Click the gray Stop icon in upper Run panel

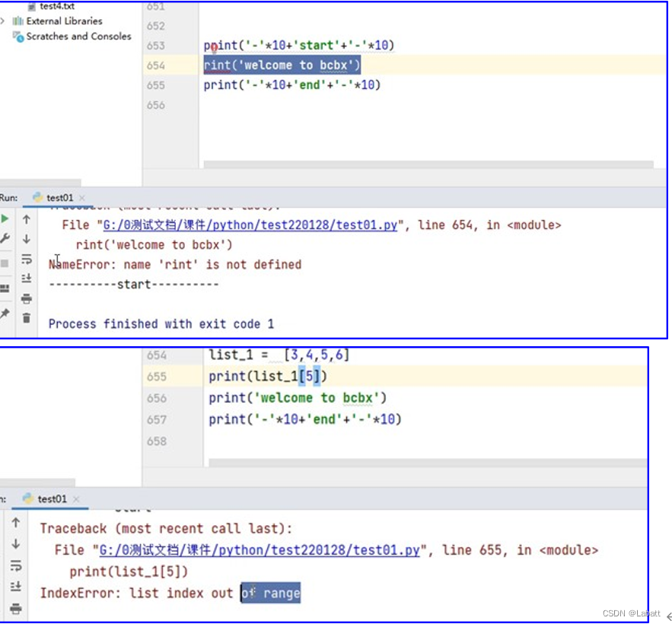point(5,263)
